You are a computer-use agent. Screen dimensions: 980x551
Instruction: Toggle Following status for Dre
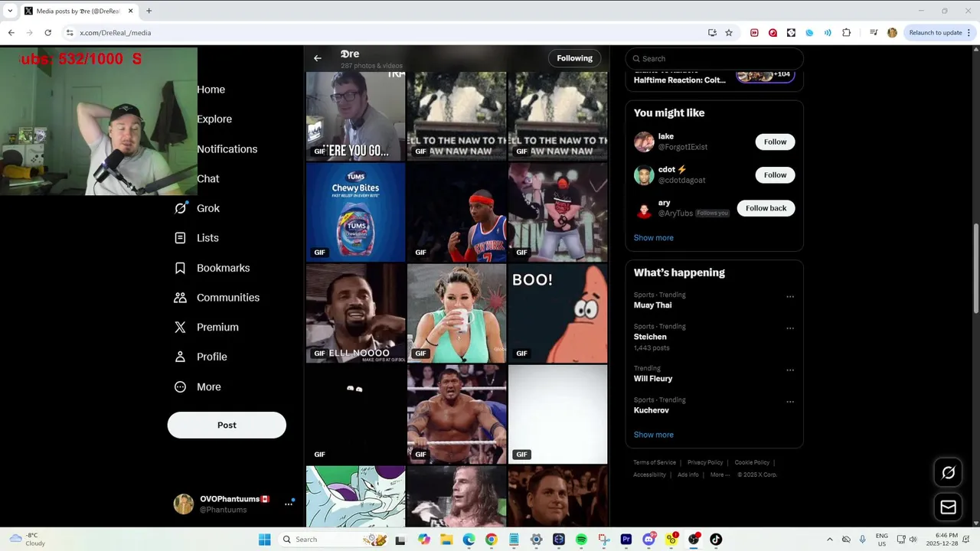click(574, 58)
